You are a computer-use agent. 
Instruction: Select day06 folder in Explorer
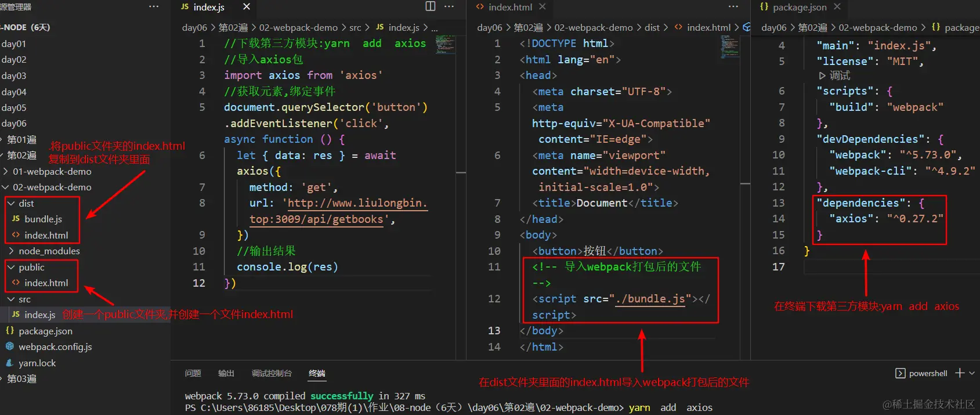click(14, 123)
